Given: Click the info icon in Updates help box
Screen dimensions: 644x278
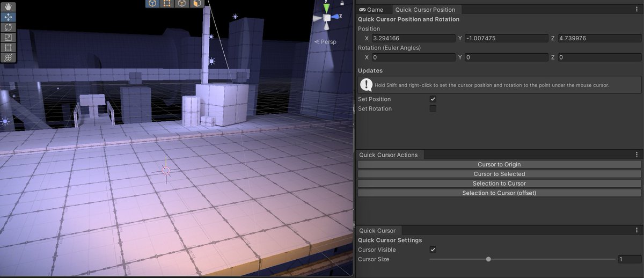Looking at the screenshot, I should 367,85.
